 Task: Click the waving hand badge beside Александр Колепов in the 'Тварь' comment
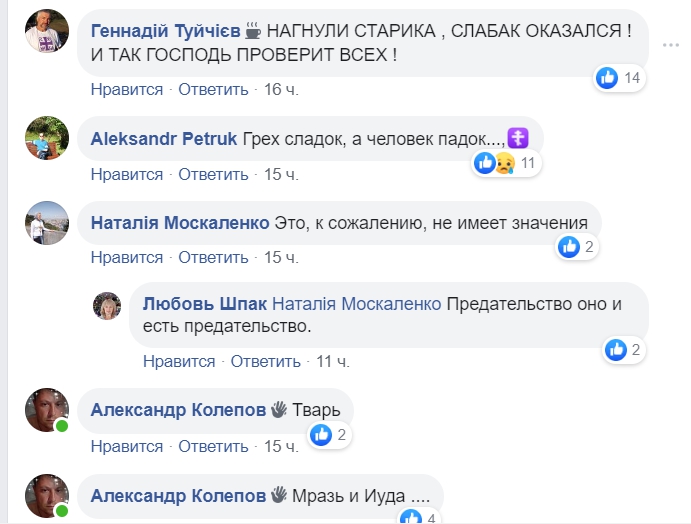[279, 409]
